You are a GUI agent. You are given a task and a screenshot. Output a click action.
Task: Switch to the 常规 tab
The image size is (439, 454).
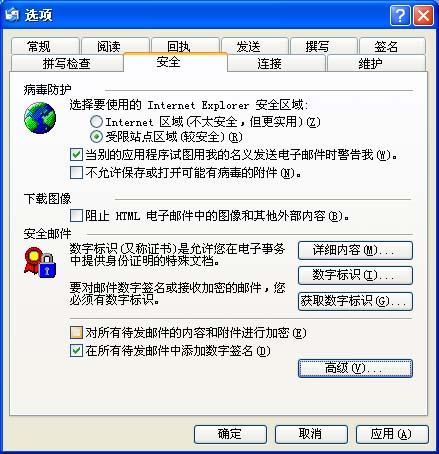pos(45,46)
